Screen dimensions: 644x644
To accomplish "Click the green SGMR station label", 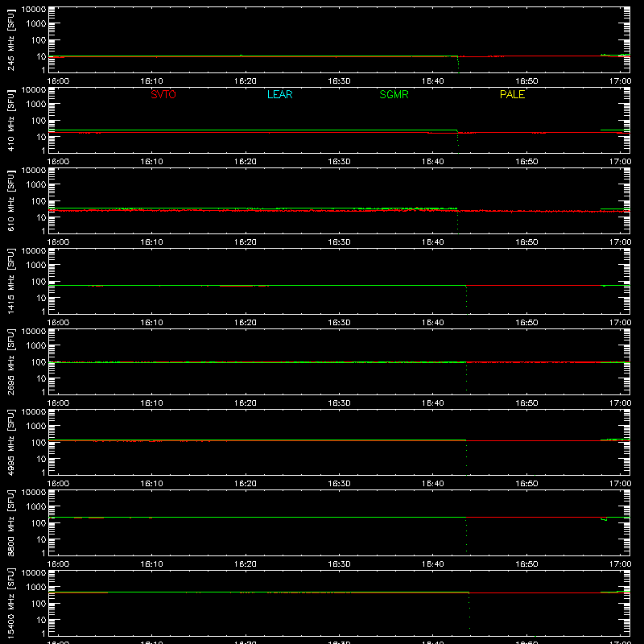I will [394, 94].
